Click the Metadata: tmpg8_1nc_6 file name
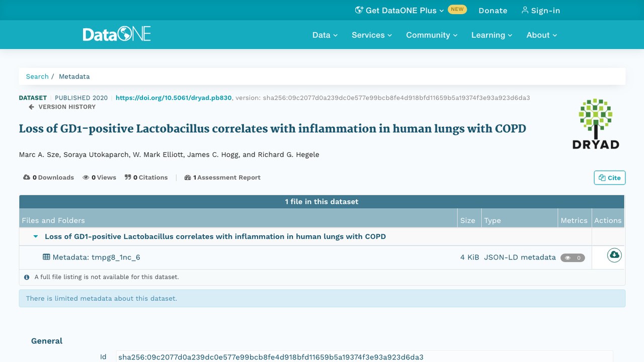The height and width of the screenshot is (362, 644). [x=97, y=257]
